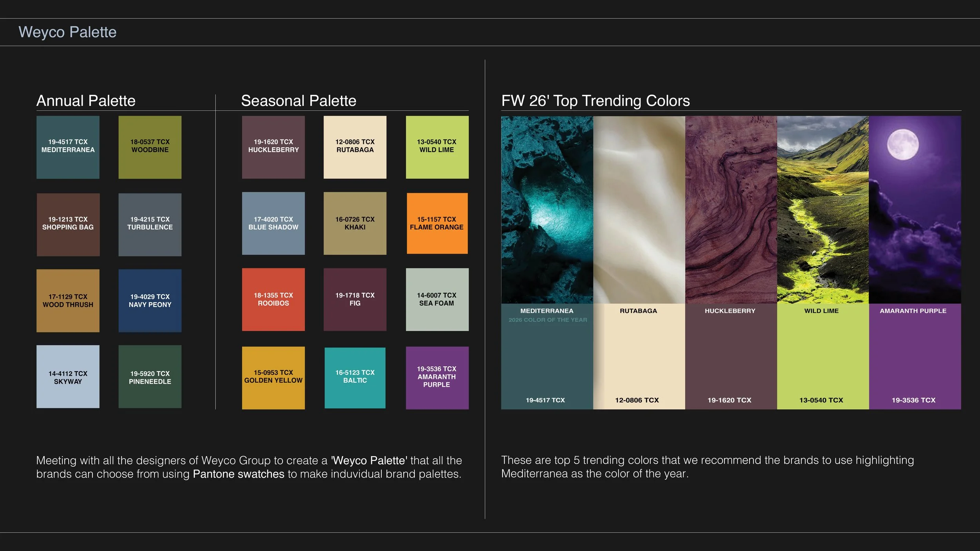Select the Skyway light blue swatch
Viewport: 980px width, 551px height.
tap(68, 376)
